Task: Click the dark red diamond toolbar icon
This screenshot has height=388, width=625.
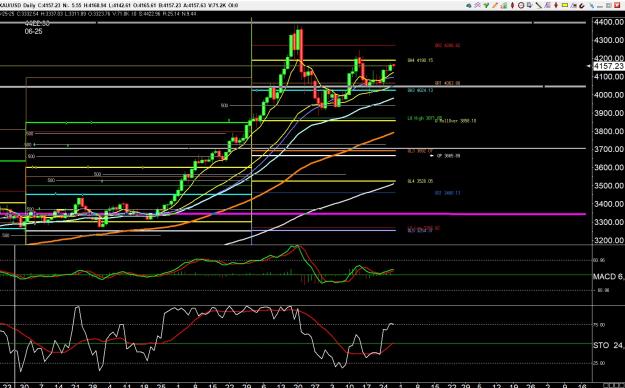Action: [x=513, y=5]
